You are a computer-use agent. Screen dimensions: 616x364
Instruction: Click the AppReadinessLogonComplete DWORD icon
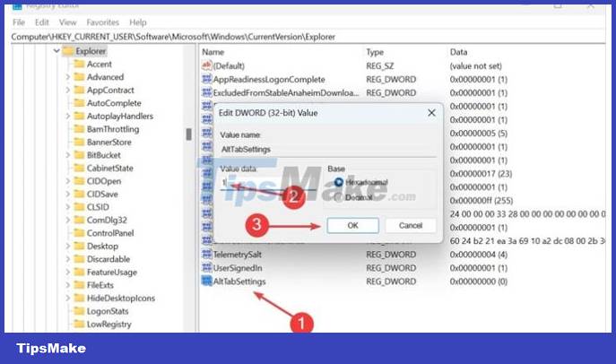coord(206,79)
